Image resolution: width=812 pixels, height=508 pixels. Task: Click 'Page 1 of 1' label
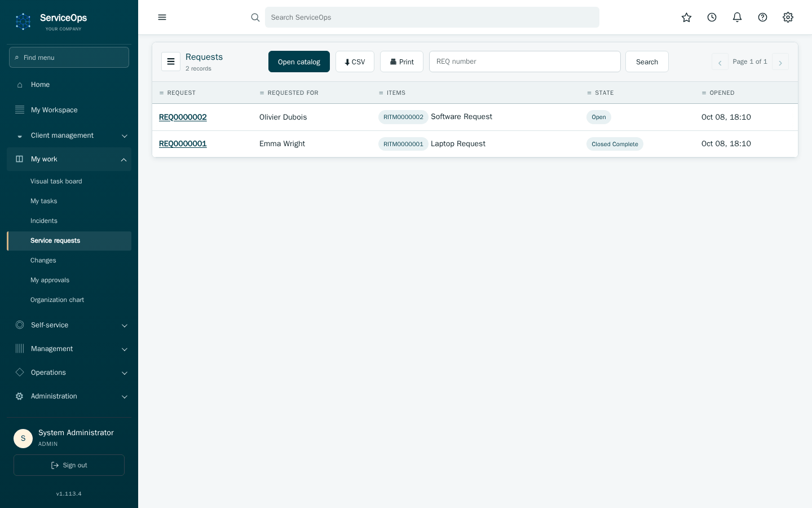point(750,62)
